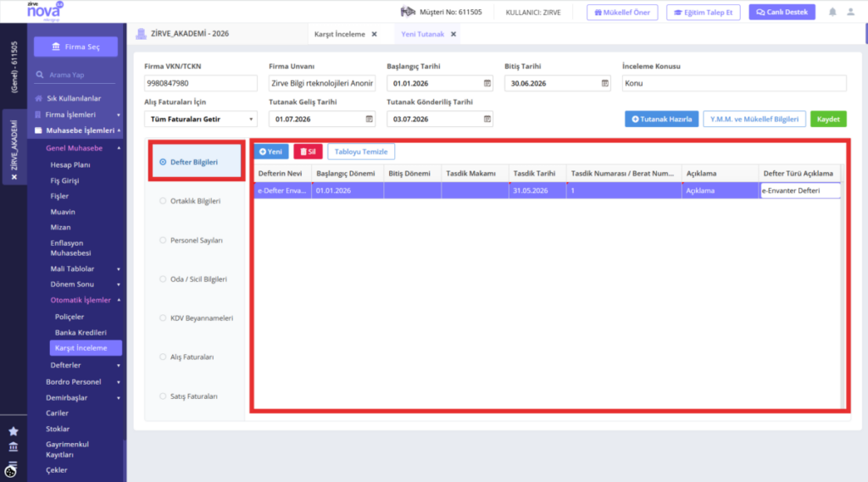
Task: Open Poliçeler menu item
Action: click(x=70, y=317)
